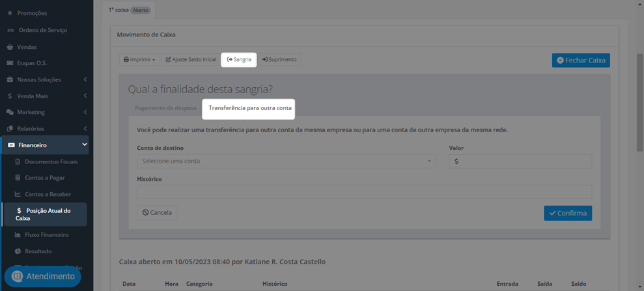Click the Valor input field

click(x=520, y=161)
